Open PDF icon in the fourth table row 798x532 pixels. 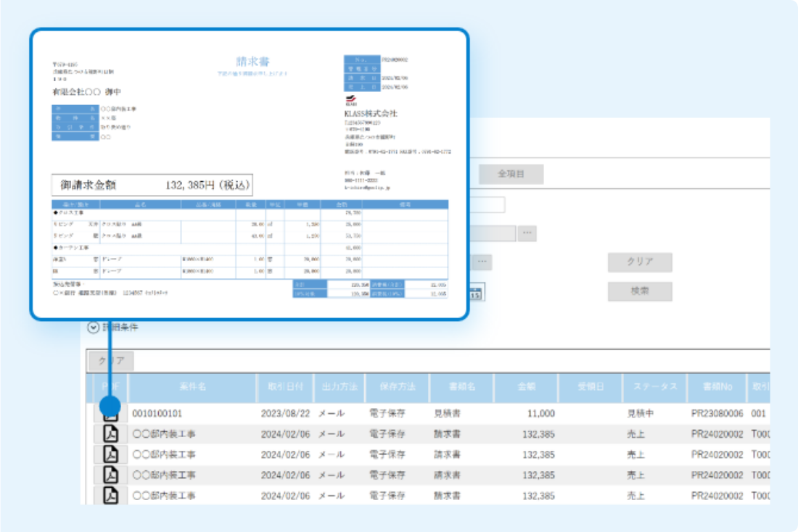[111, 475]
